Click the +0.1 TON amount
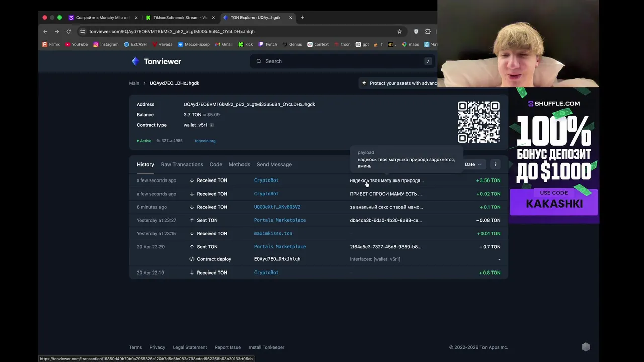The height and width of the screenshot is (362, 644). (x=490, y=207)
